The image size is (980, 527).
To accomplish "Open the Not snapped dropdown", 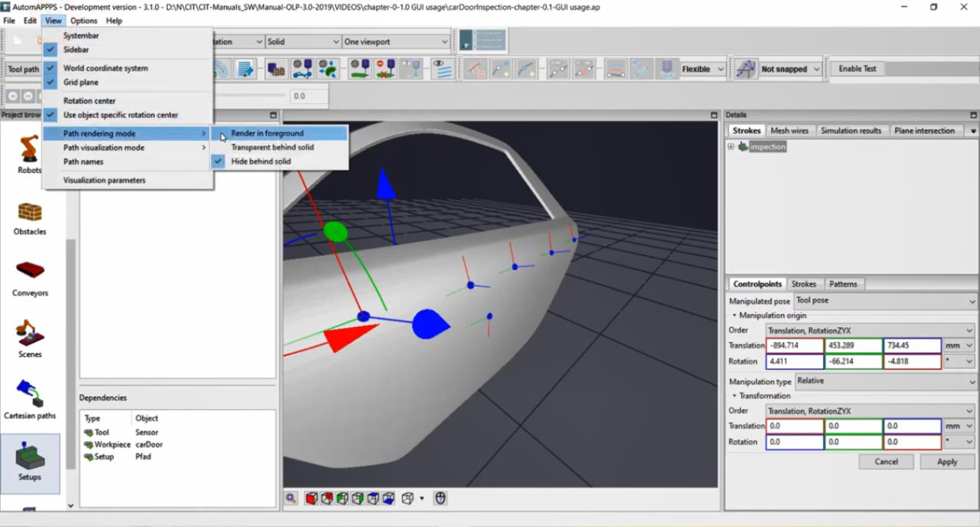I will (789, 69).
